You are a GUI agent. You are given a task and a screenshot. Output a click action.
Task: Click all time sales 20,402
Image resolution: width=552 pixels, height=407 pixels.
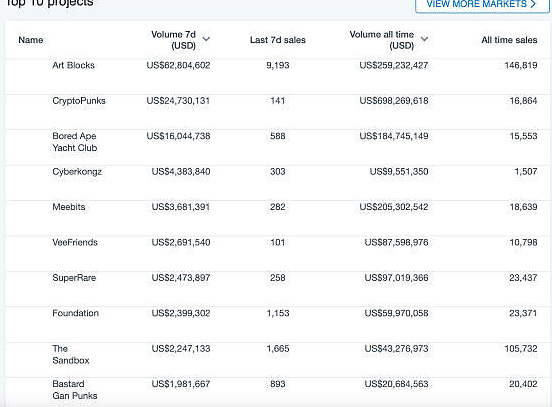523,384
